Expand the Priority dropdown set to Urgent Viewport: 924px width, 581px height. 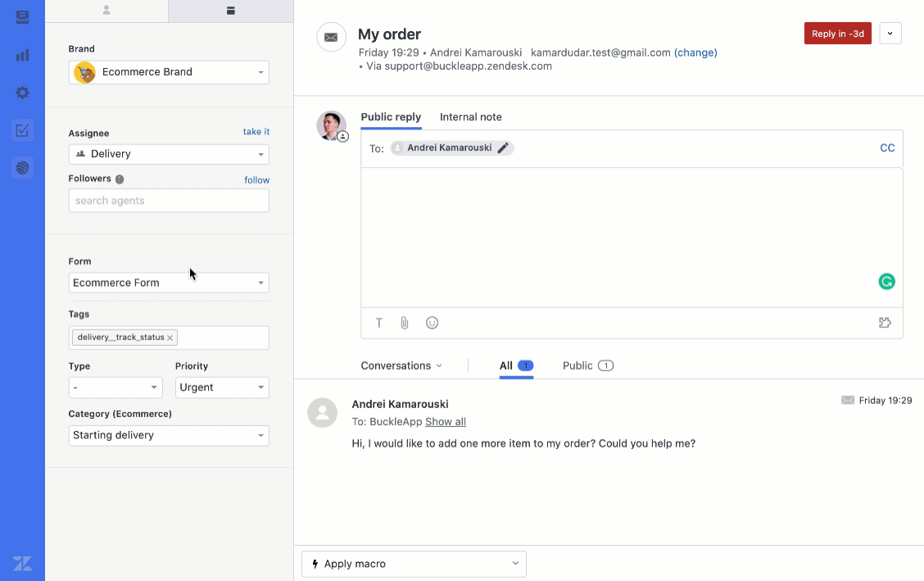[221, 387]
